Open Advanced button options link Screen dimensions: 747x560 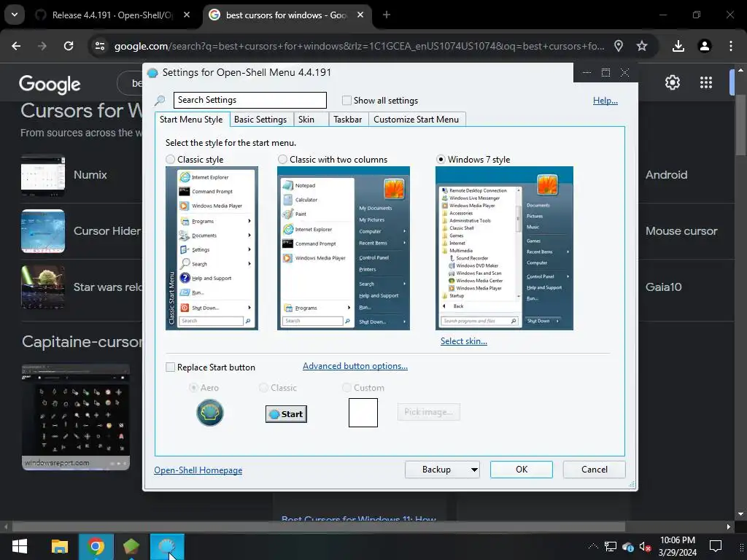tap(355, 366)
